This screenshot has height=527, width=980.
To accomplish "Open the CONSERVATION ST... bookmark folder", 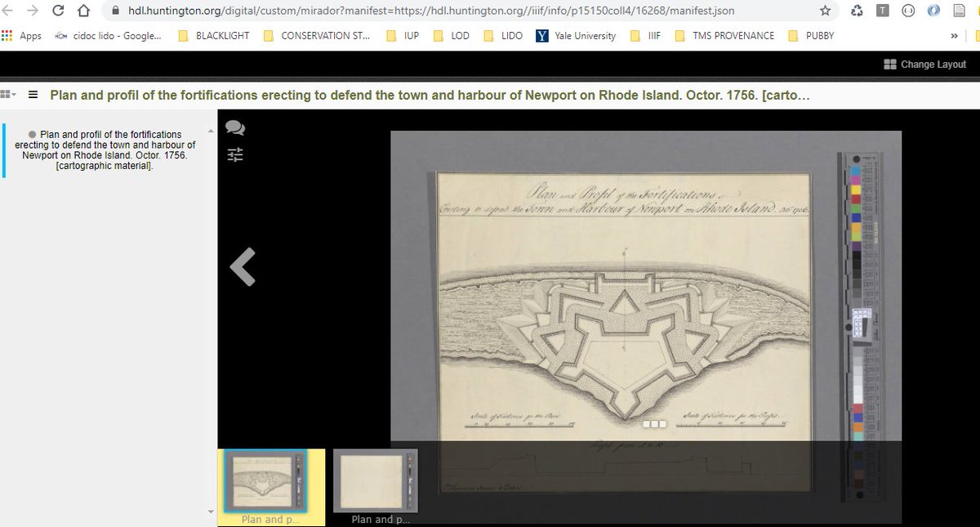I will 316,36.
